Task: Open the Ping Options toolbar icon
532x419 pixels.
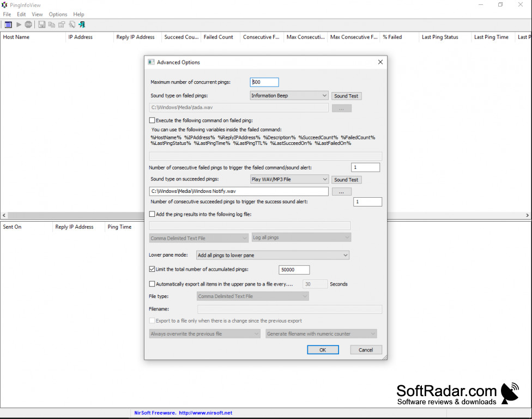Action: click(x=9, y=25)
